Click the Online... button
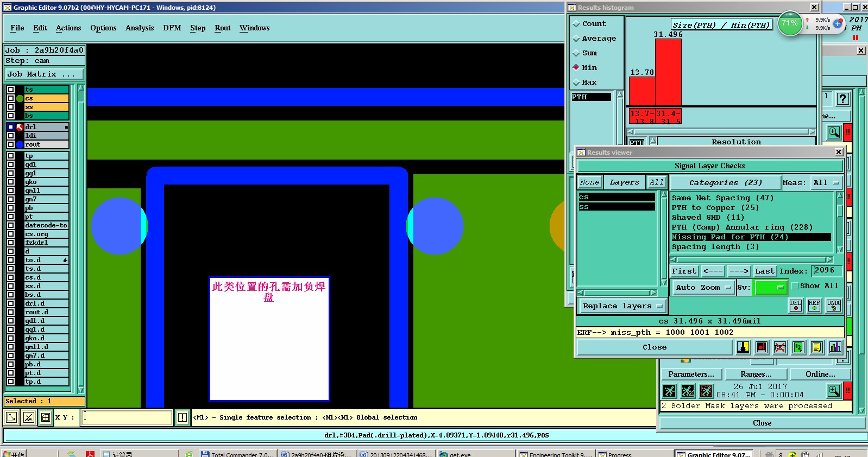This screenshot has height=457, width=868. 820,374
